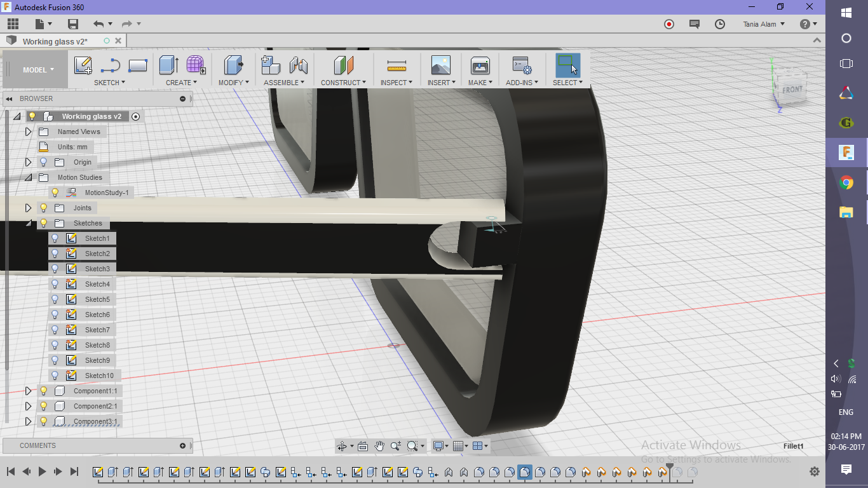The height and width of the screenshot is (488, 868).
Task: Expand the Named Views folder
Action: pos(28,132)
